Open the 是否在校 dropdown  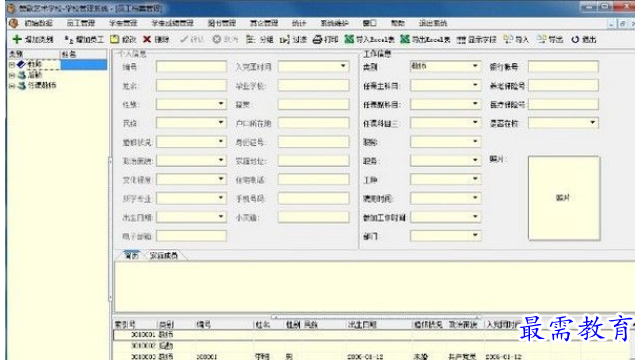592,123
